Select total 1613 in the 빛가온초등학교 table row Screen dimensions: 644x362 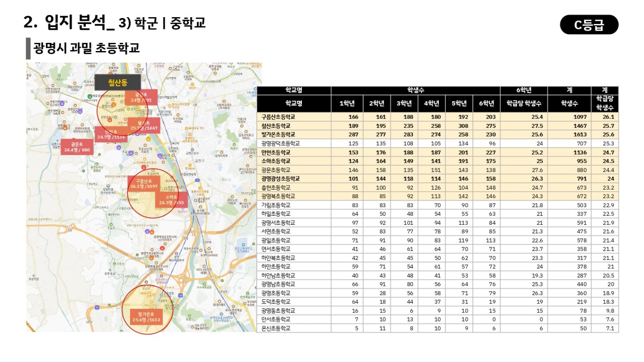(x=579, y=135)
